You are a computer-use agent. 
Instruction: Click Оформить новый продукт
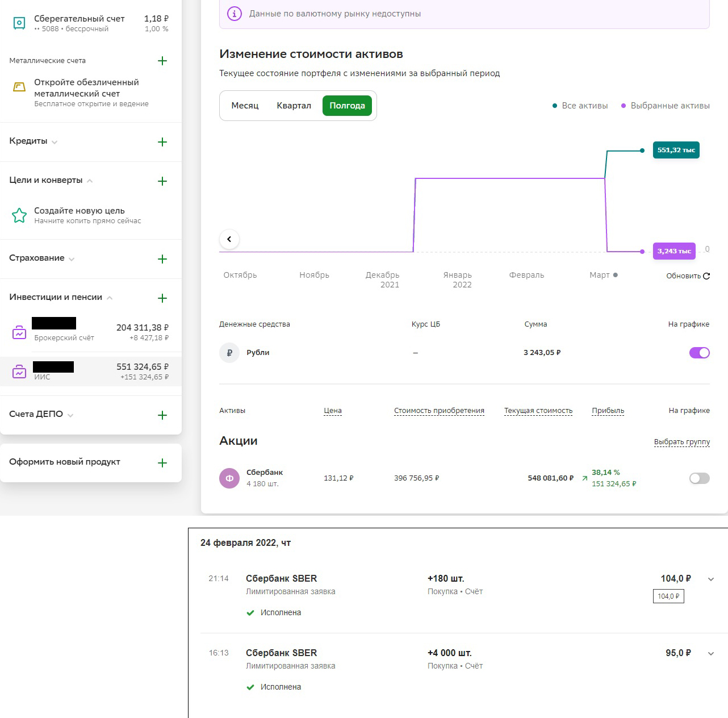65,462
